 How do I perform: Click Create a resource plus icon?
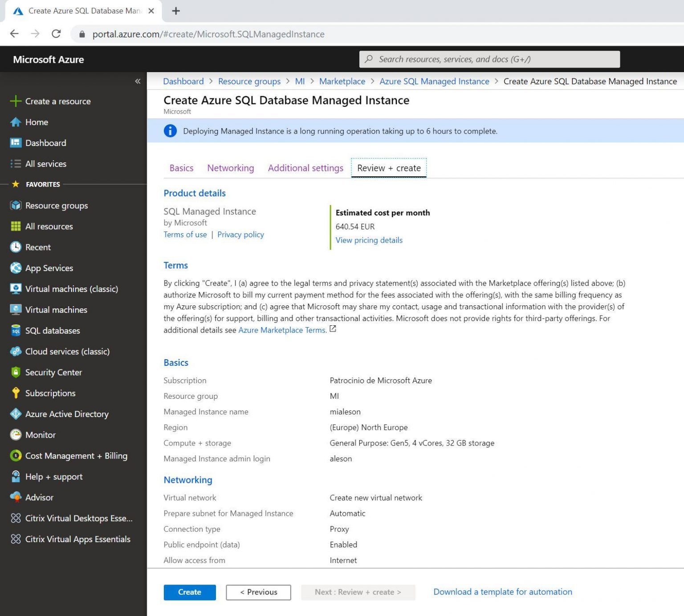click(x=16, y=101)
